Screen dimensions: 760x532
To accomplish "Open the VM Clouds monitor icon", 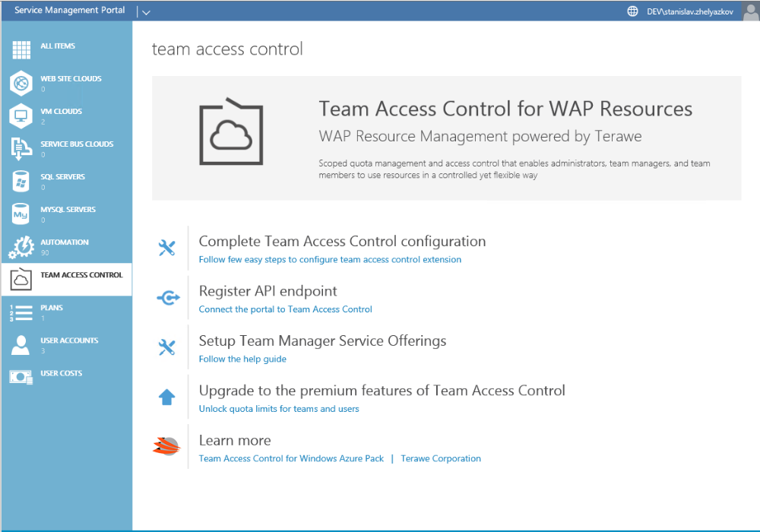I will (x=21, y=116).
